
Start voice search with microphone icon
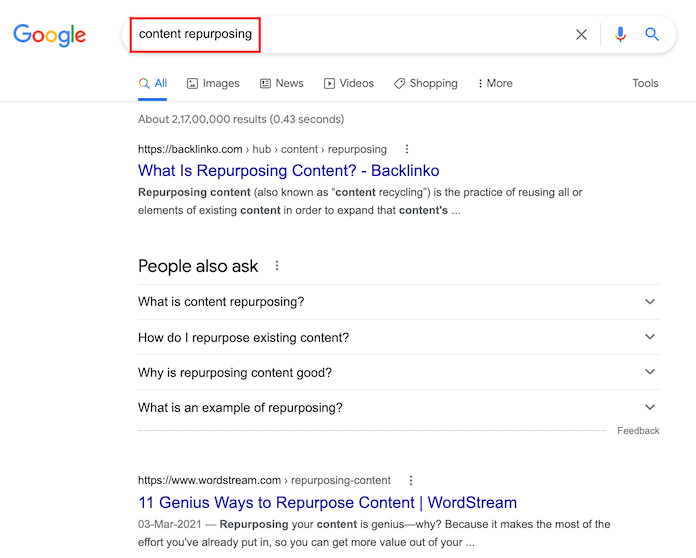pyautogui.click(x=620, y=35)
